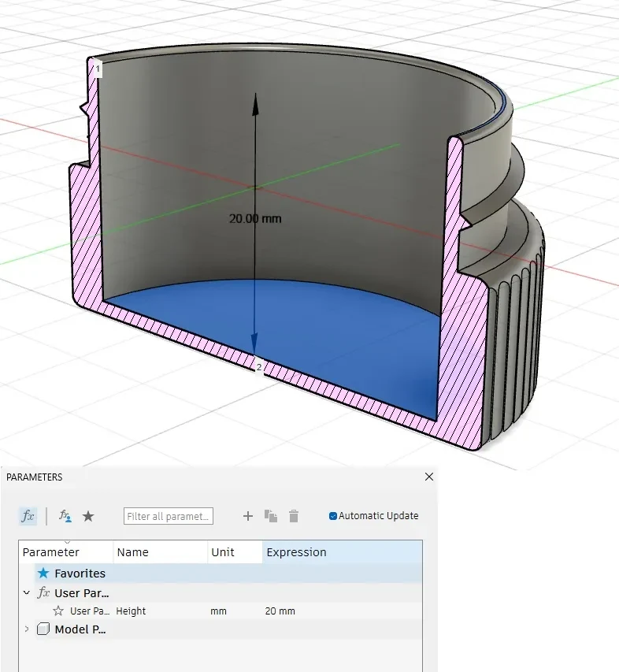Close the Parameters panel

429,477
